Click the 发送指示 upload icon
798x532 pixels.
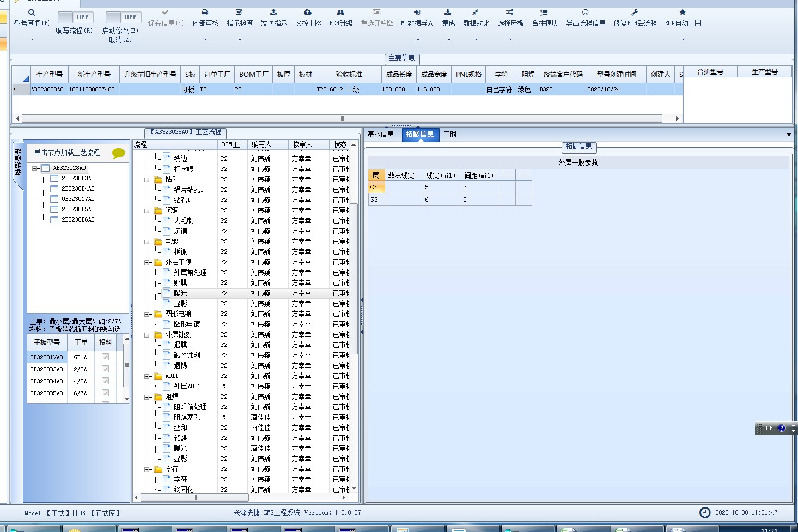coord(273,12)
